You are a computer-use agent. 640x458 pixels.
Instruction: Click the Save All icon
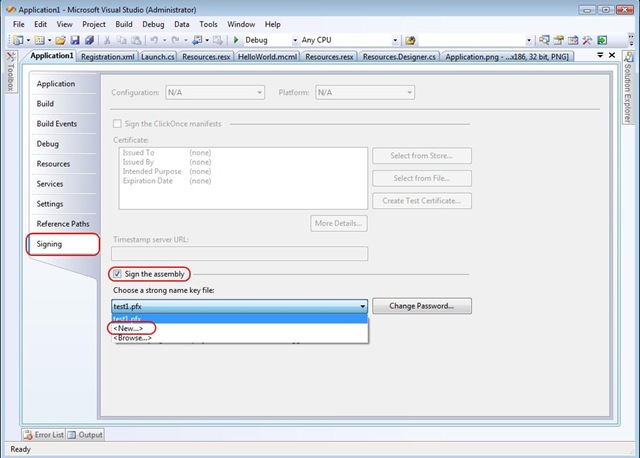click(x=89, y=40)
